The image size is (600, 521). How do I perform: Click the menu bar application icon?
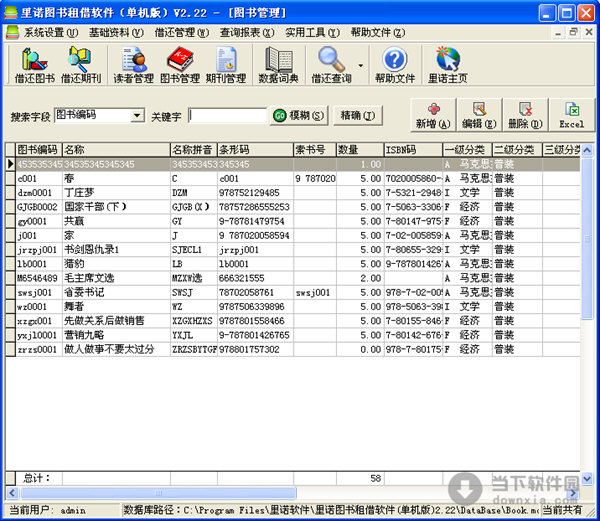pyautogui.click(x=12, y=33)
